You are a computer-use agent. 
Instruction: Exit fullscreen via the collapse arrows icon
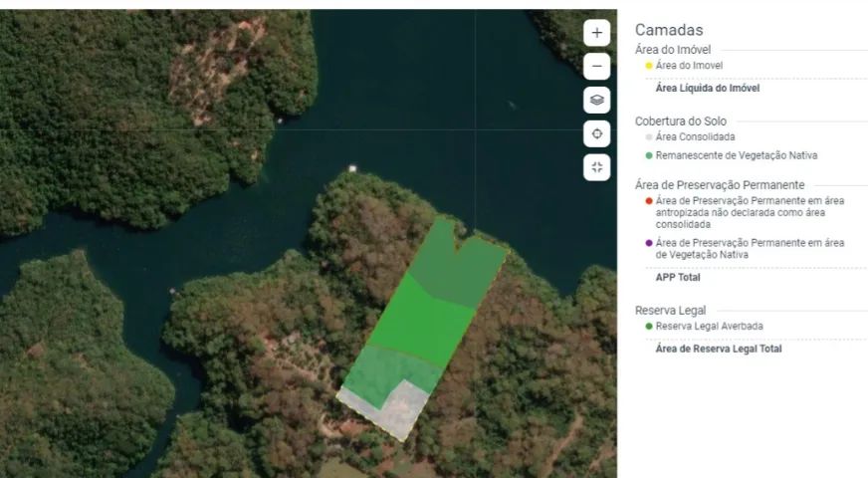(x=597, y=167)
